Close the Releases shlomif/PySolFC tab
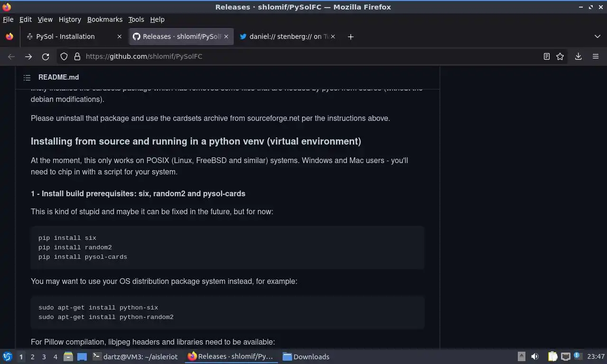The image size is (607, 364). point(226,36)
